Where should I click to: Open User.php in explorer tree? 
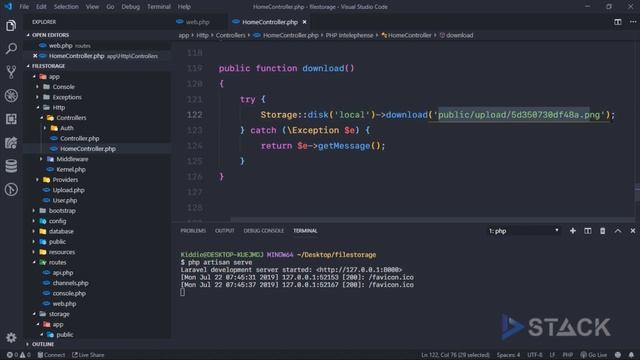[65, 200]
